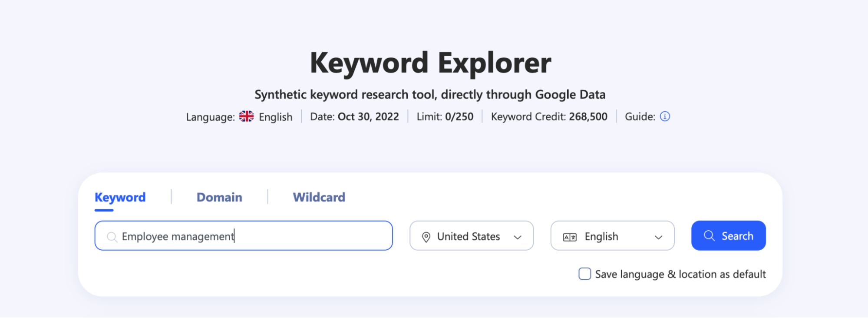868x318 pixels.
Task: Switch to the Domain tab
Action: tap(219, 197)
